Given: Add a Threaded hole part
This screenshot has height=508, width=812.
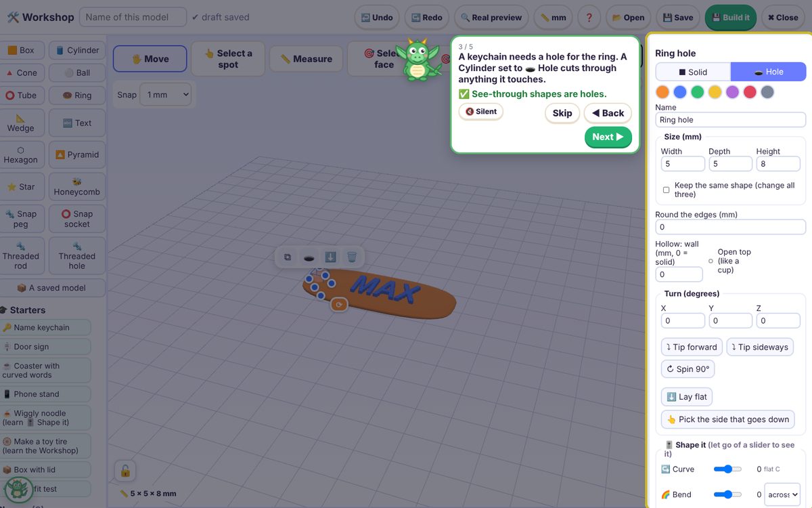Looking at the screenshot, I should point(77,255).
